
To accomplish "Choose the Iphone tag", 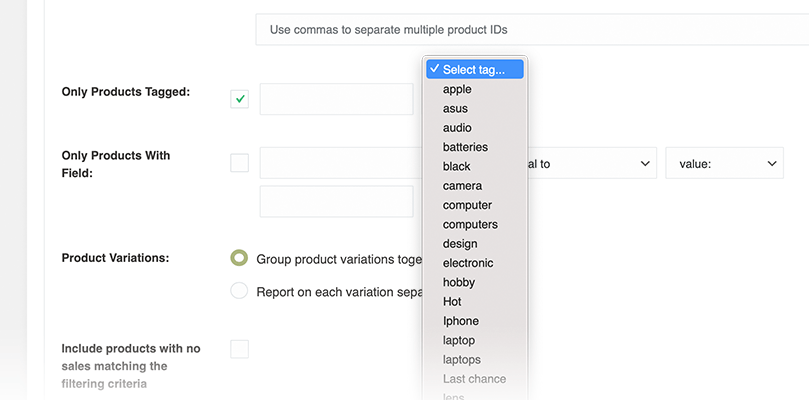I will pyautogui.click(x=460, y=321).
